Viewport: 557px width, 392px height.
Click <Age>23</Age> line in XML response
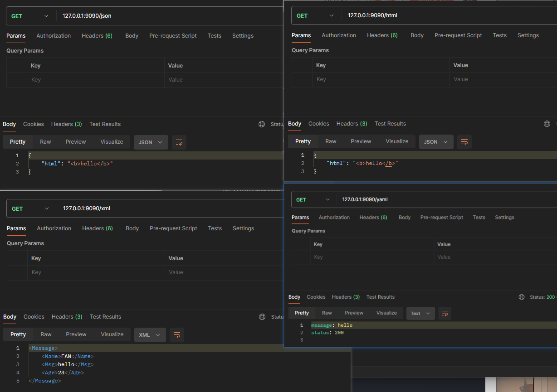(63, 373)
